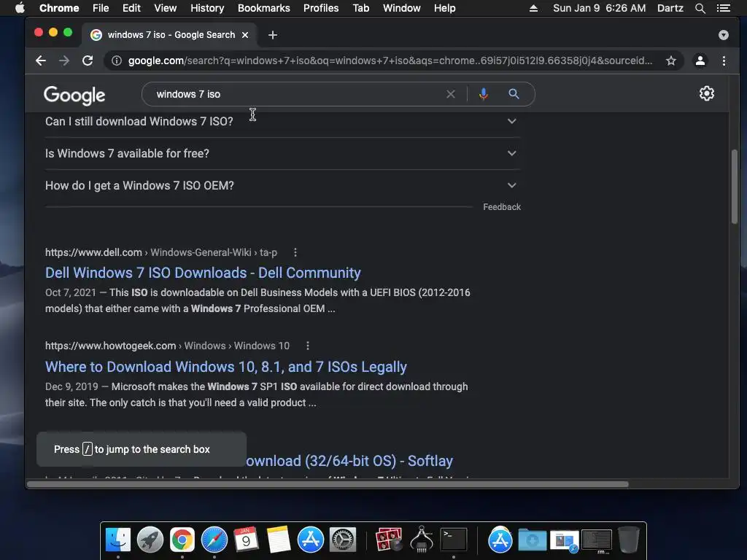Open the tab search dropdown arrow
The height and width of the screenshot is (560, 747).
coord(723,35)
